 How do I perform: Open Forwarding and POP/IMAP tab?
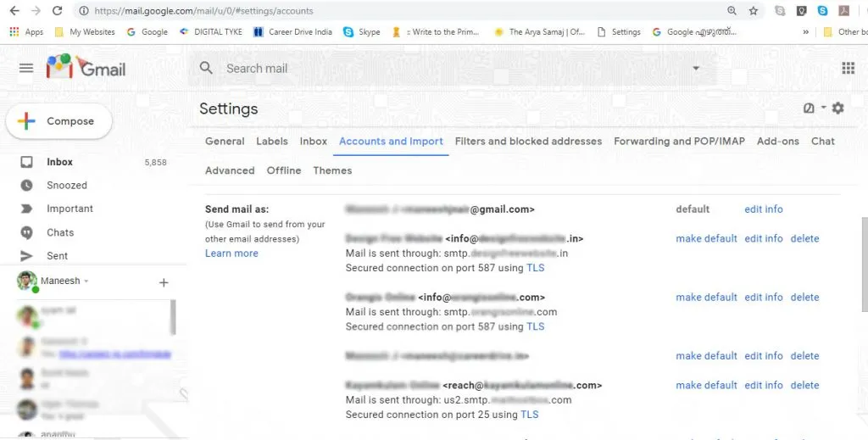click(x=679, y=141)
